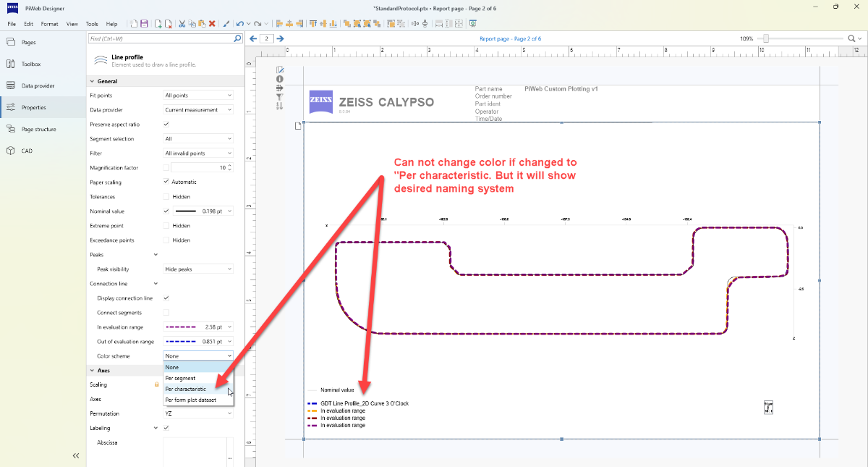Image resolution: width=868 pixels, height=467 pixels.
Task: Switch to Page structure panel
Action: 38,129
